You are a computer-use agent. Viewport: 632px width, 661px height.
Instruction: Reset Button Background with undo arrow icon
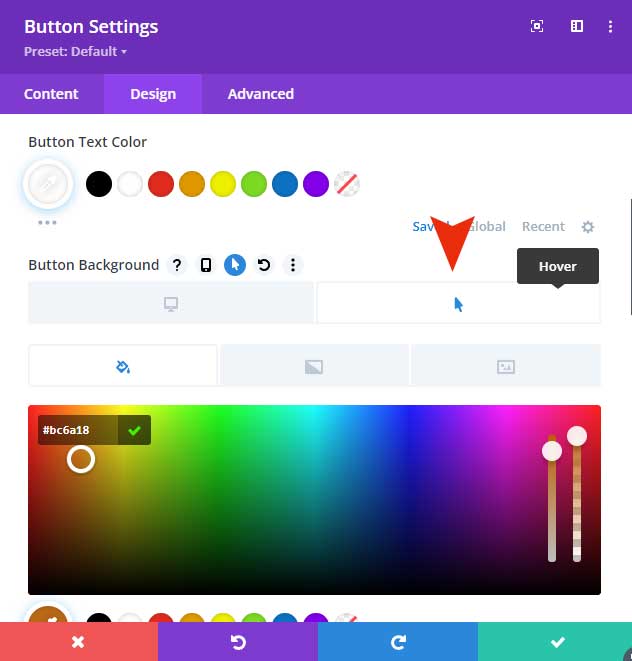pos(264,265)
